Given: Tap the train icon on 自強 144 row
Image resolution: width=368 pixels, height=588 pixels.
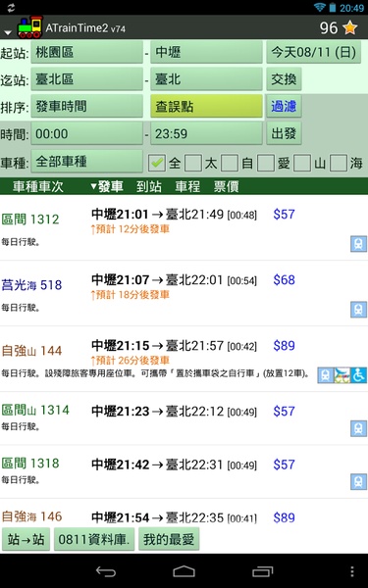Looking at the screenshot, I should click(325, 375).
